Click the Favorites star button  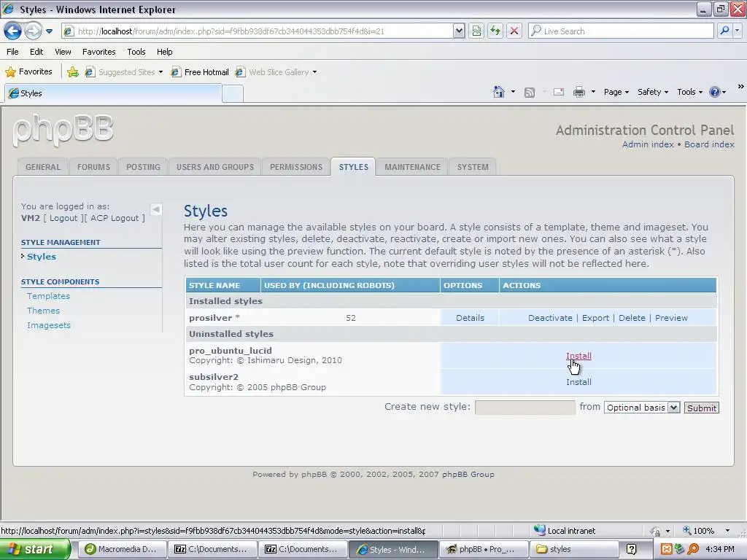[x=28, y=72]
